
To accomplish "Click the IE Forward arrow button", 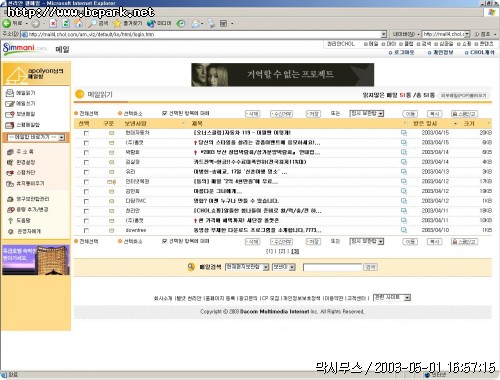I will point(35,23).
